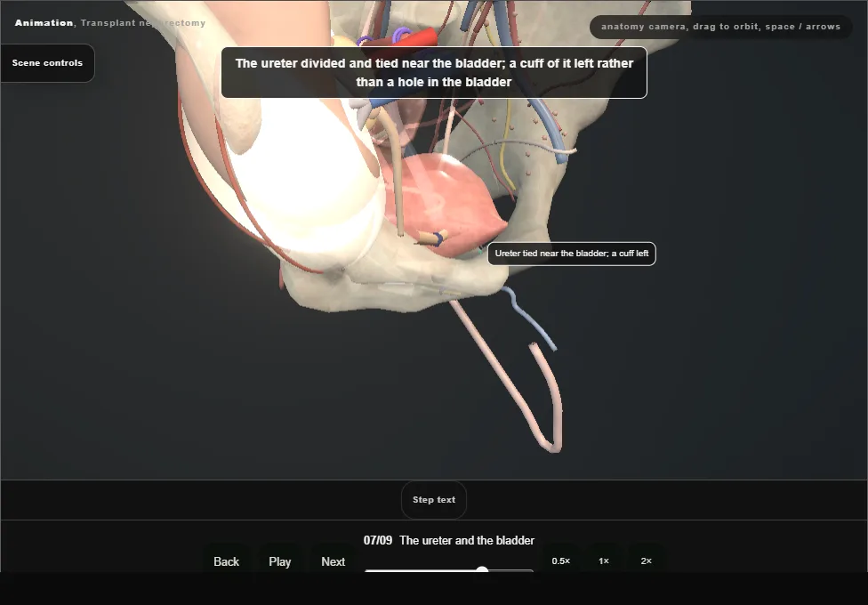868x605 pixels.
Task: Click the step progress slider handle
Action: pos(482,570)
